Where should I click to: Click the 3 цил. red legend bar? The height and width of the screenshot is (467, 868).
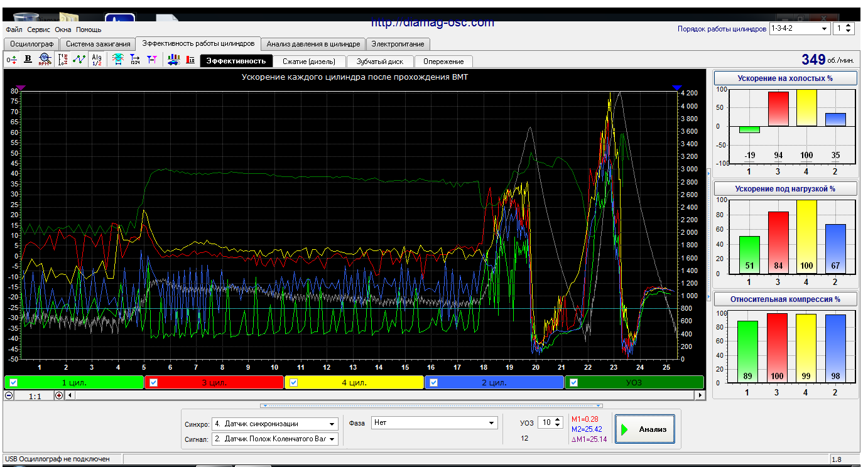pyautogui.click(x=214, y=382)
